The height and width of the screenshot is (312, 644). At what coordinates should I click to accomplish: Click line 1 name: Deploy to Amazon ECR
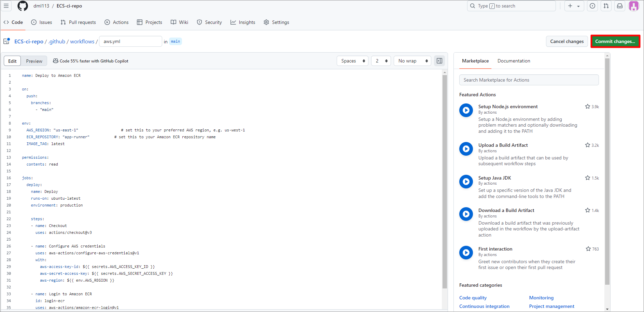[51, 75]
